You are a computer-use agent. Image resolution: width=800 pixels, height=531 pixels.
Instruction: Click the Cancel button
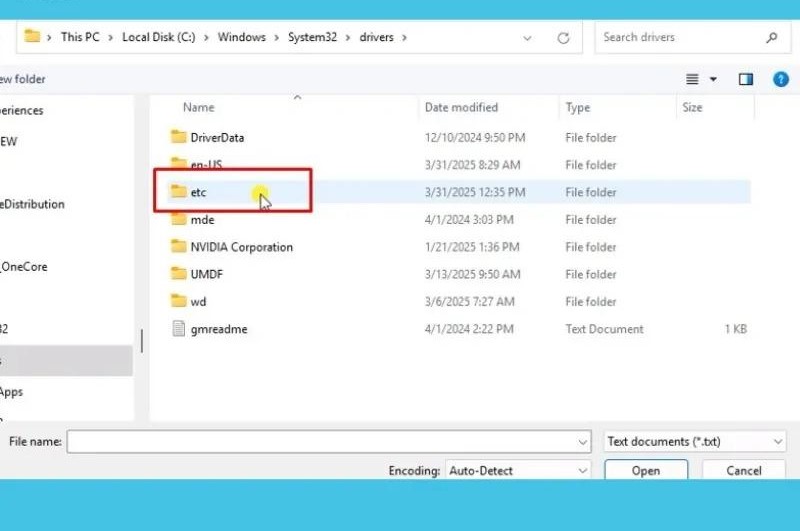pos(744,470)
